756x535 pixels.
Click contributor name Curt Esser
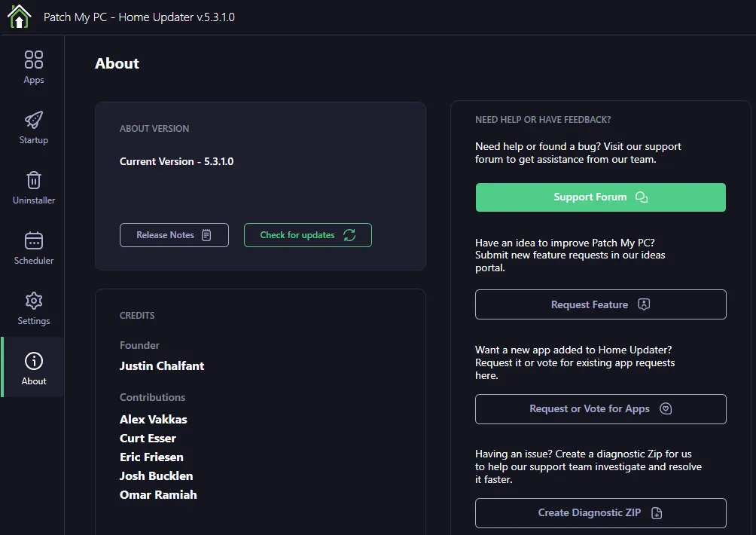click(148, 439)
